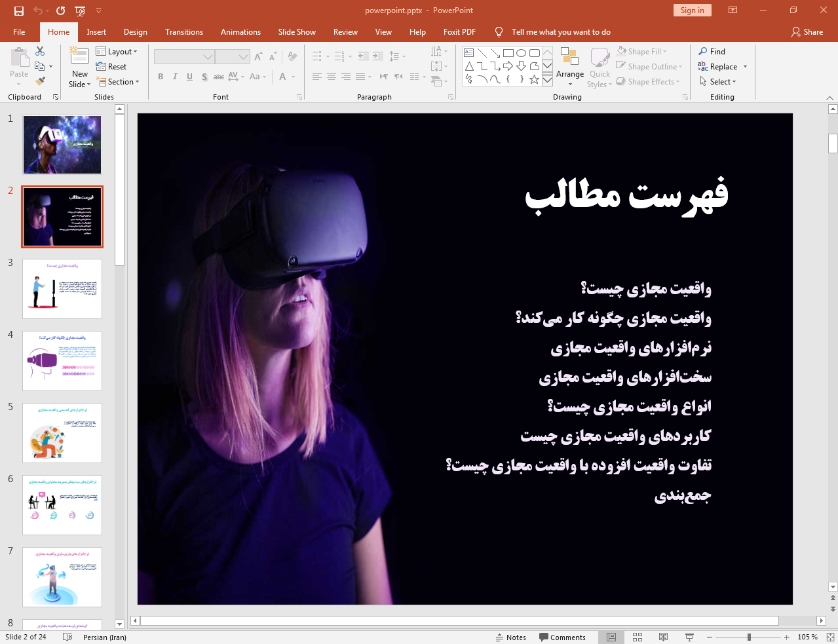Open Section dropdown

pyautogui.click(x=118, y=82)
